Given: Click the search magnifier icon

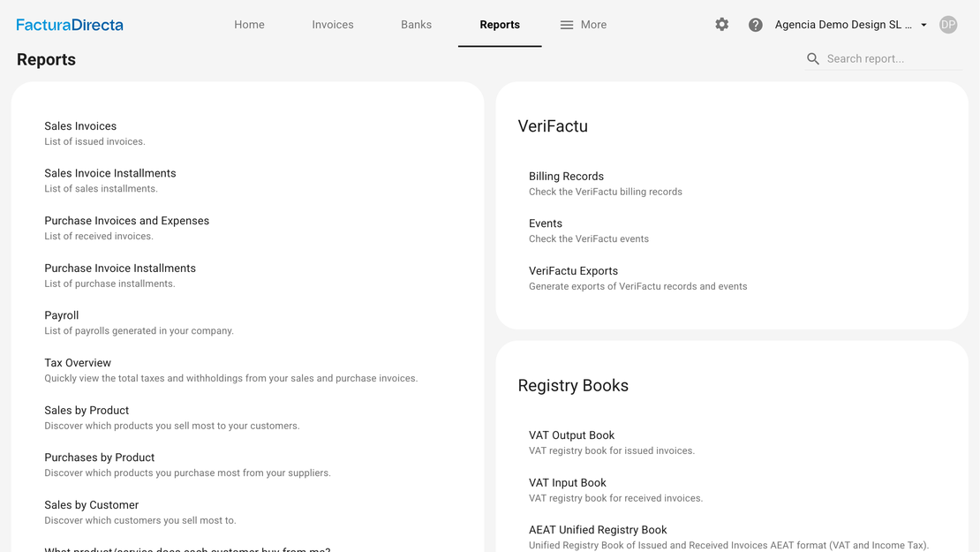Looking at the screenshot, I should 812,58.
